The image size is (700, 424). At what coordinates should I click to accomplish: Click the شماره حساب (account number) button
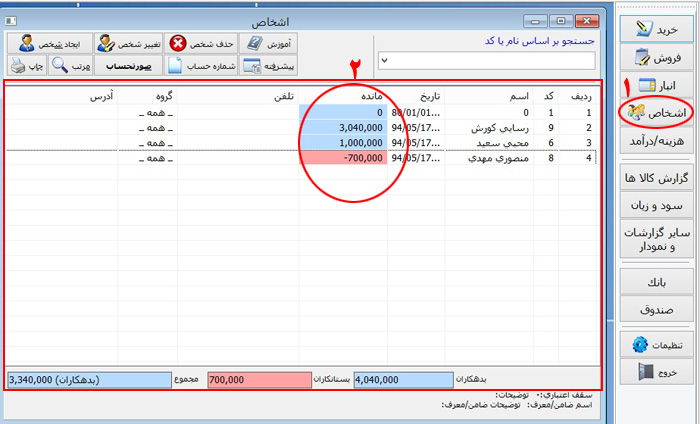pyautogui.click(x=202, y=66)
